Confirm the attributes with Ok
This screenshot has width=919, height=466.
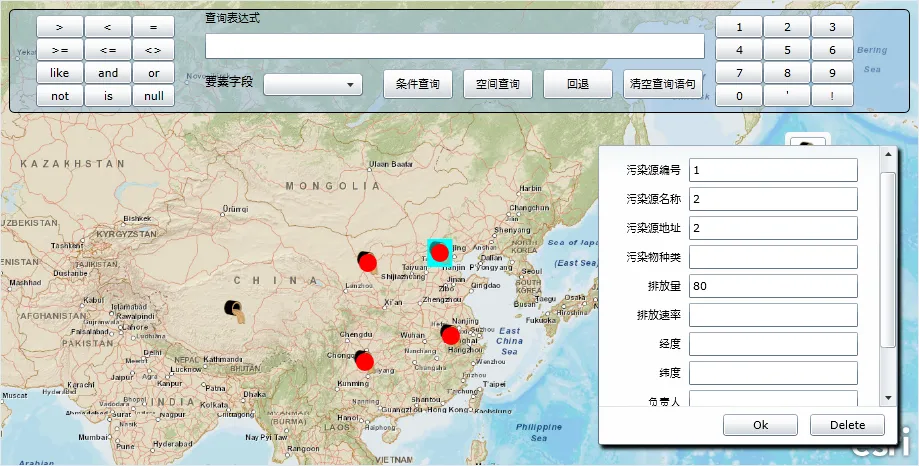click(760, 425)
